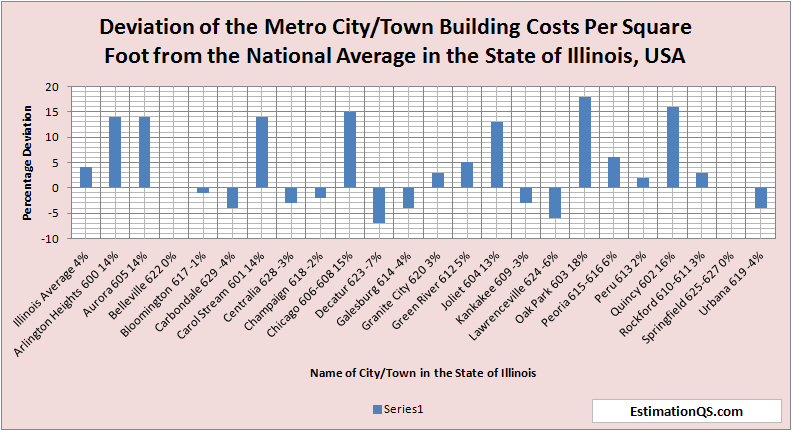Click the Champaign 618 negative bar
Viewport: 792px width, 431px height.
click(x=321, y=193)
